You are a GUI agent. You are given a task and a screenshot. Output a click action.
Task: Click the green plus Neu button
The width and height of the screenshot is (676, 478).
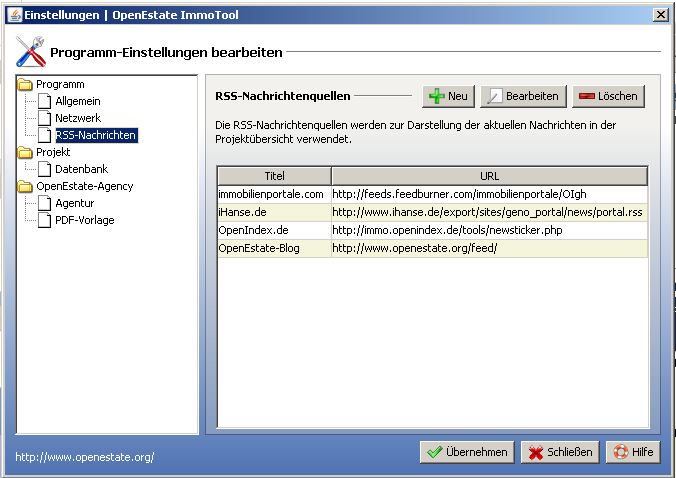point(448,96)
